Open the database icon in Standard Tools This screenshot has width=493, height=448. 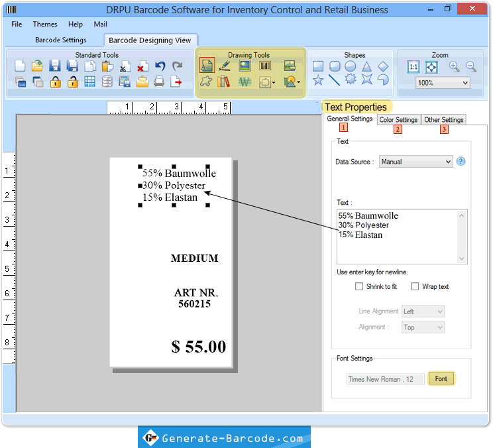tap(107, 82)
